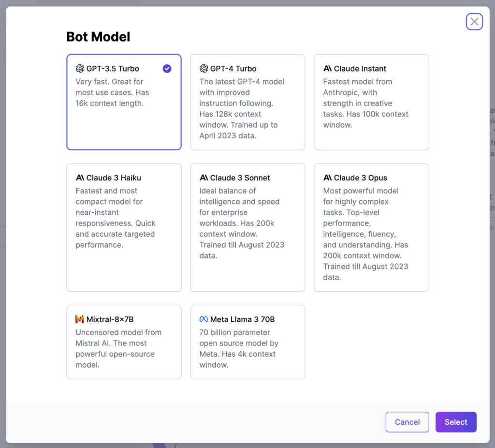Choose the GPT-4 Turbo model card

pyautogui.click(x=247, y=102)
